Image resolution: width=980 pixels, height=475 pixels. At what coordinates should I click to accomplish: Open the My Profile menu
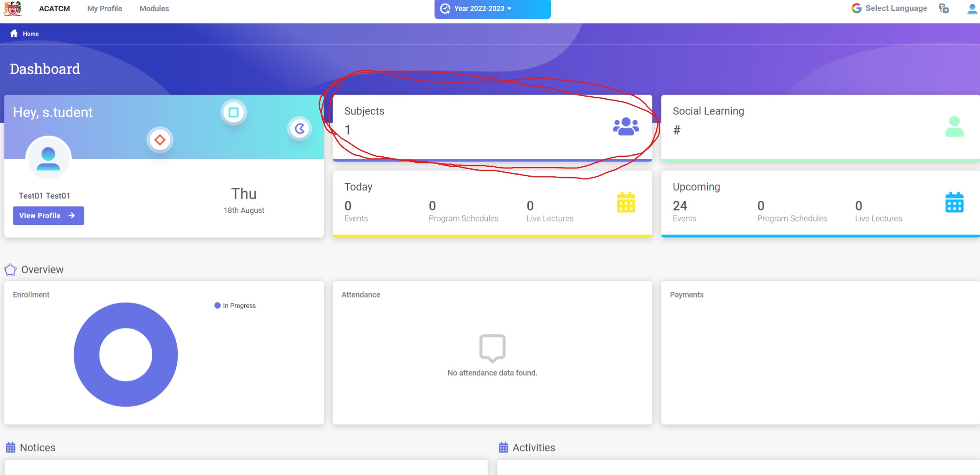[x=105, y=9]
